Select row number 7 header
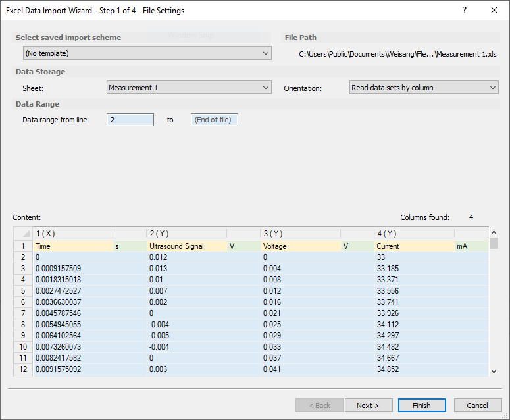Screen dimensions: 510x420 (23, 313)
